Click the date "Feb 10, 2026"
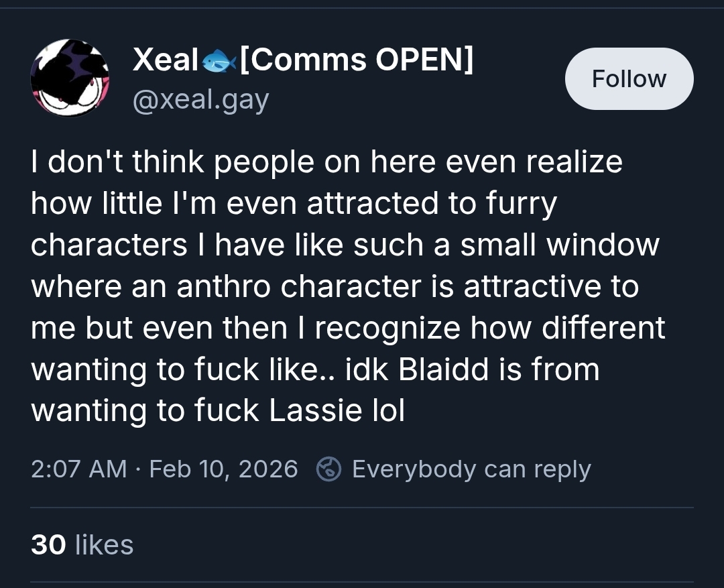This screenshot has height=588, width=724. [223, 469]
